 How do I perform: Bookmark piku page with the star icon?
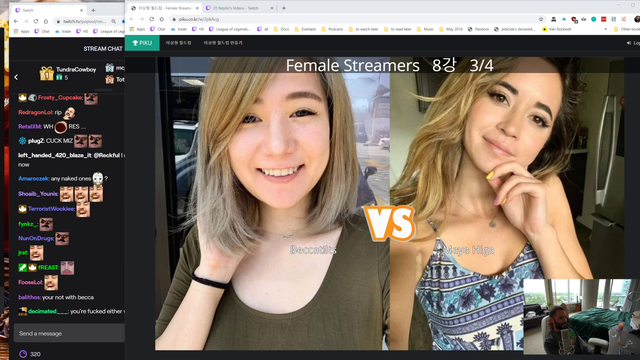coord(541,19)
